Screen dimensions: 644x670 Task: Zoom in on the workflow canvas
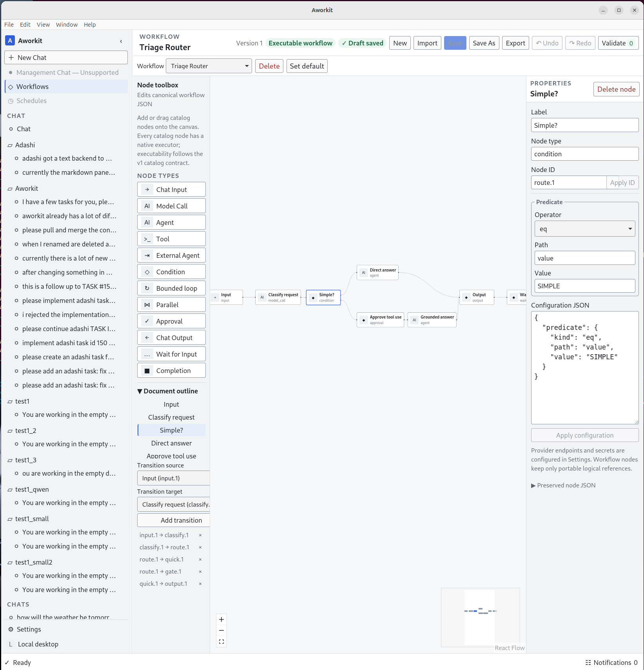pos(221,619)
